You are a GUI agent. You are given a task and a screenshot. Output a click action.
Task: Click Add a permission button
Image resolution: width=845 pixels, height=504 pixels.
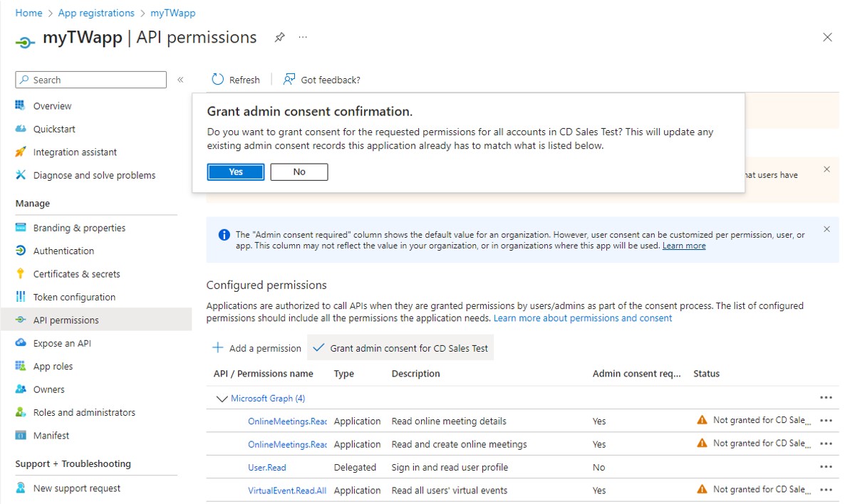point(256,348)
